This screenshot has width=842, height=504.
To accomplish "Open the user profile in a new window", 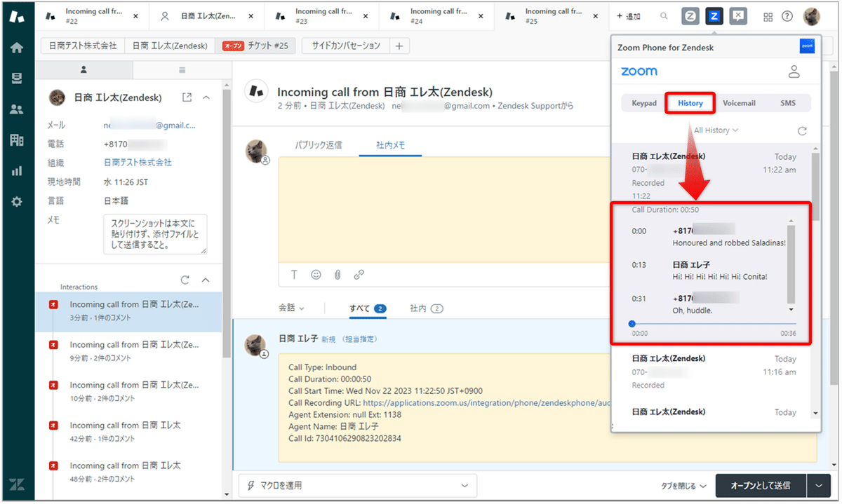I will point(187,97).
